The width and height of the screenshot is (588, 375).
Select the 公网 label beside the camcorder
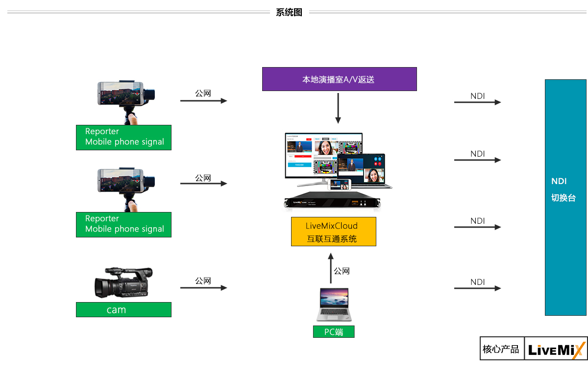coord(203,281)
